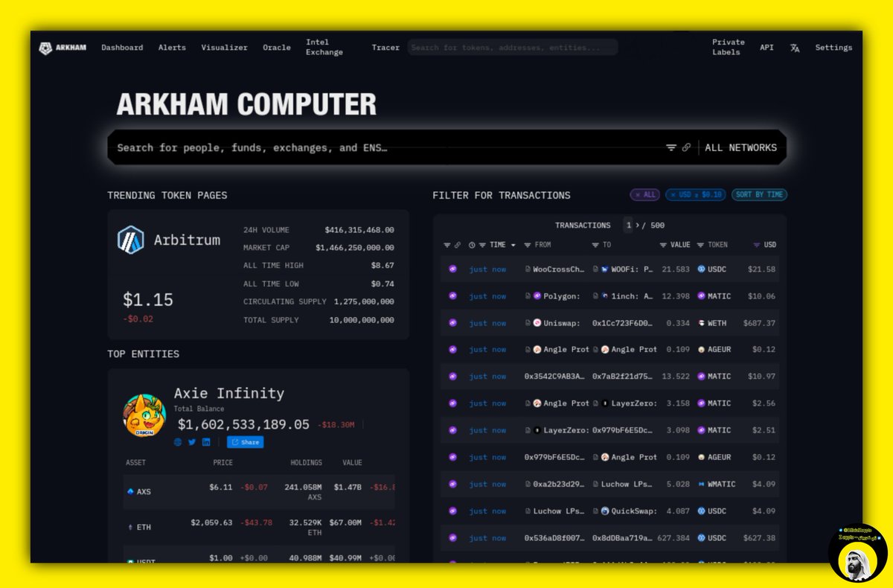The image size is (893, 588).
Task: Open filter icon next to TIME header
Action: click(x=482, y=245)
